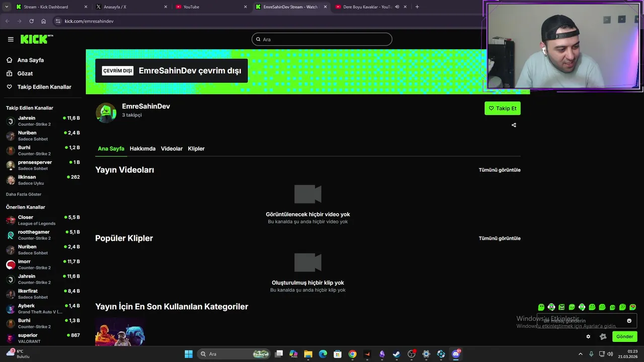The image size is (644, 362).
Task: Open the emoji picker in chat box
Action: pyautogui.click(x=629, y=321)
